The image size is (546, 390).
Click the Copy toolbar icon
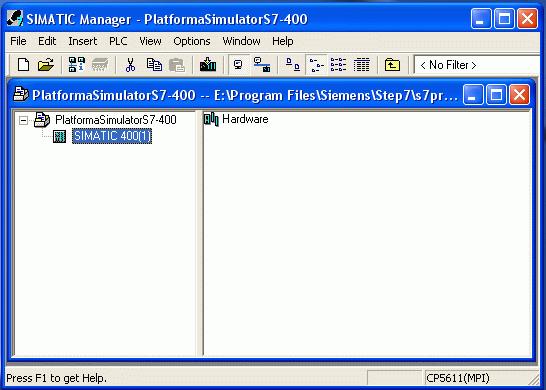pos(154,65)
